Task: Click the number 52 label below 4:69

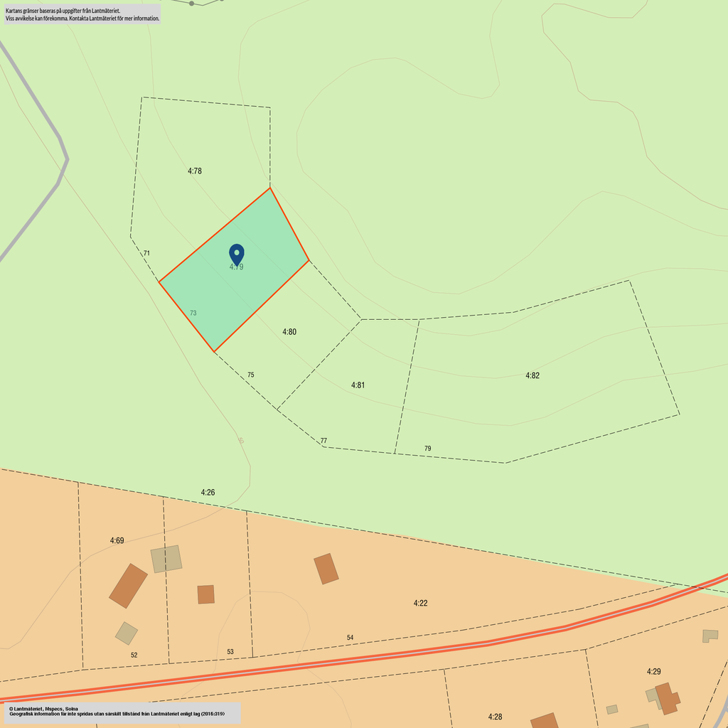Action: point(134,655)
